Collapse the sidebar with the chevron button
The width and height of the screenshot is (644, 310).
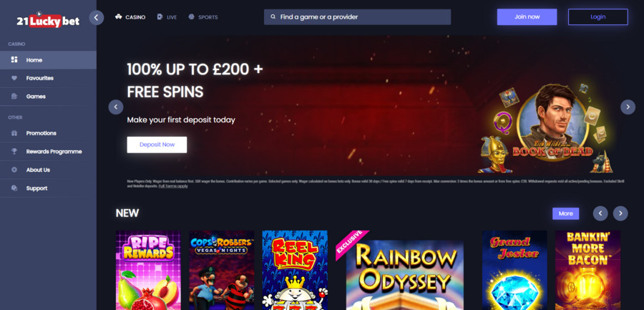(97, 18)
